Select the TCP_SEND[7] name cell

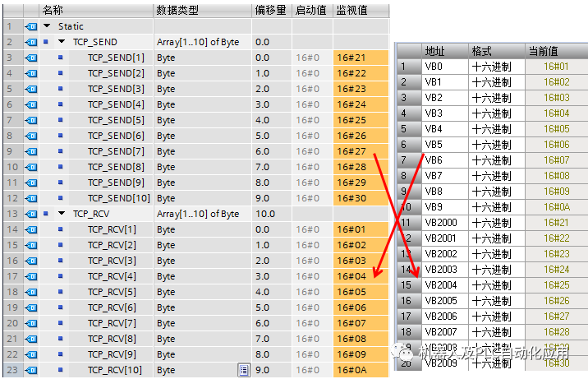(x=116, y=151)
